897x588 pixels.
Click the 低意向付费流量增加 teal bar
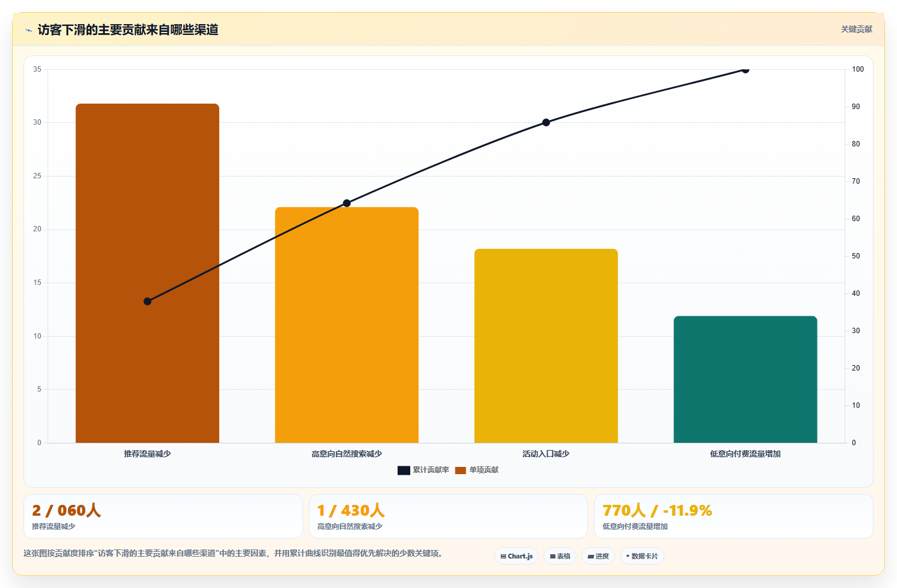(745, 380)
